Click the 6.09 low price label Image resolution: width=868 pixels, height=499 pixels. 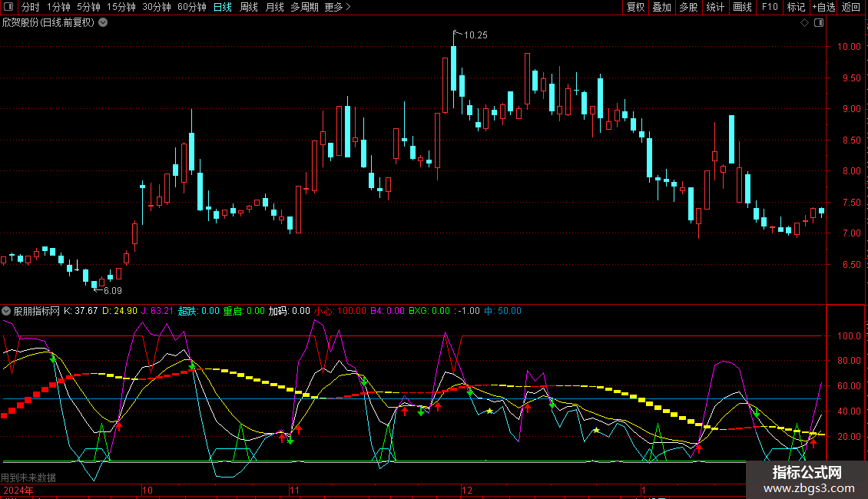point(112,291)
